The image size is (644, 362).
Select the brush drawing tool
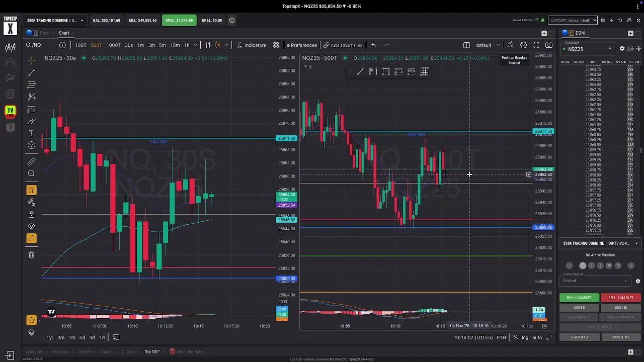coord(31,121)
